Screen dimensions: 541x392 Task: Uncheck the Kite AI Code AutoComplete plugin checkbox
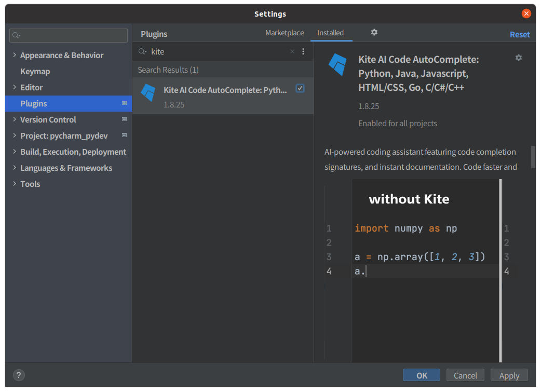(300, 88)
